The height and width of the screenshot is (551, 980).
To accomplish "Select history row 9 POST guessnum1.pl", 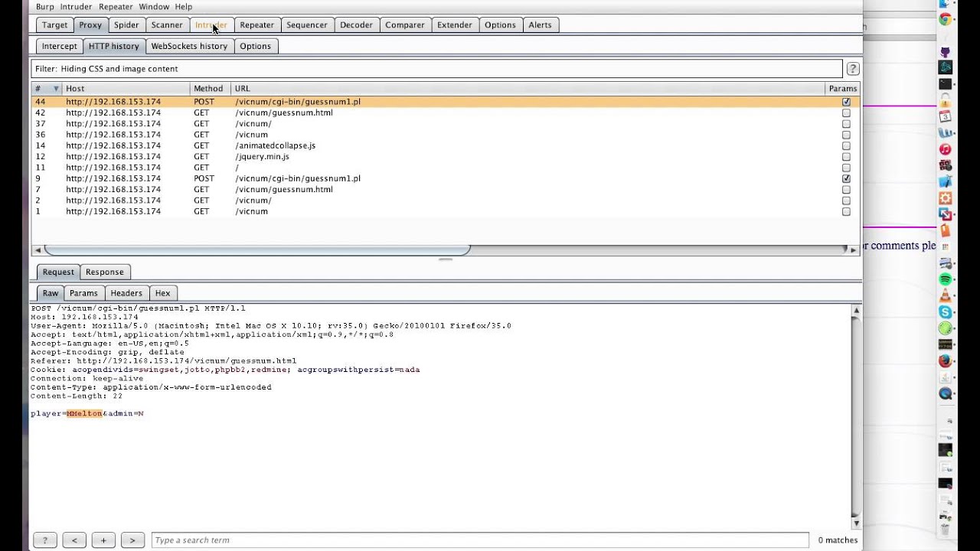I will click(445, 178).
